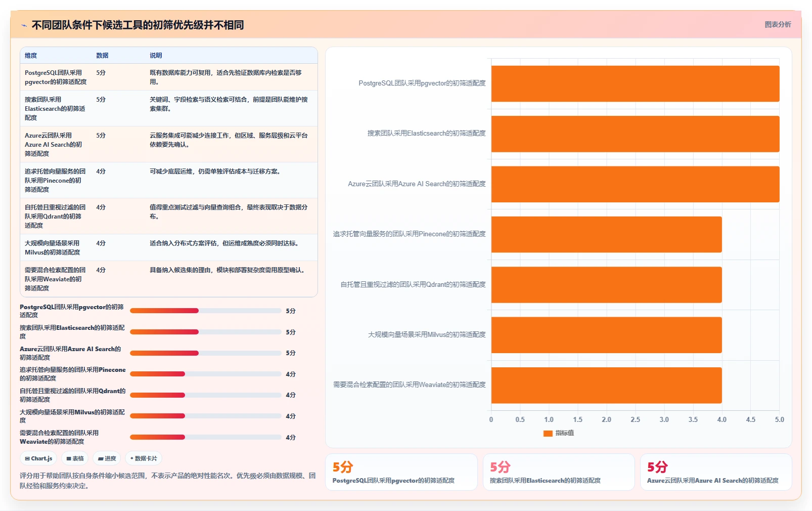812x511 pixels.
Task: Click the chart bar for Azure AI Search
Action: (635, 184)
